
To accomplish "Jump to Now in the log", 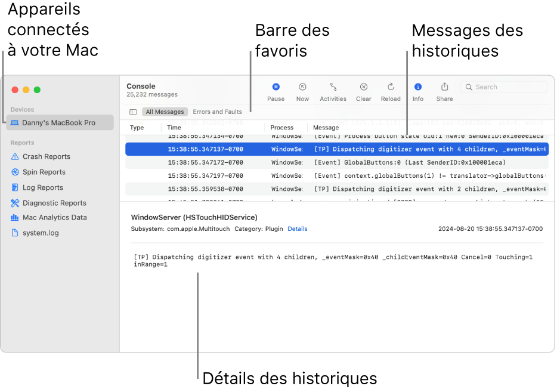I will pyautogui.click(x=302, y=92).
